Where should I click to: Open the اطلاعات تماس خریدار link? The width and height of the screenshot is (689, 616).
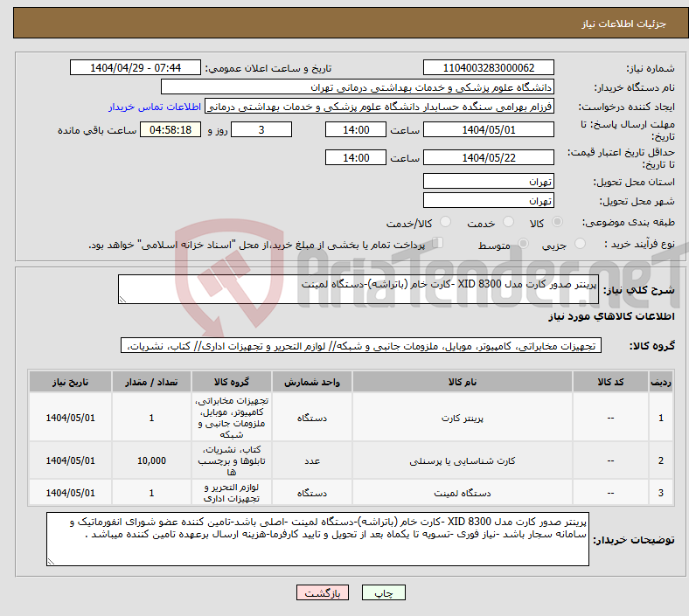(155, 107)
